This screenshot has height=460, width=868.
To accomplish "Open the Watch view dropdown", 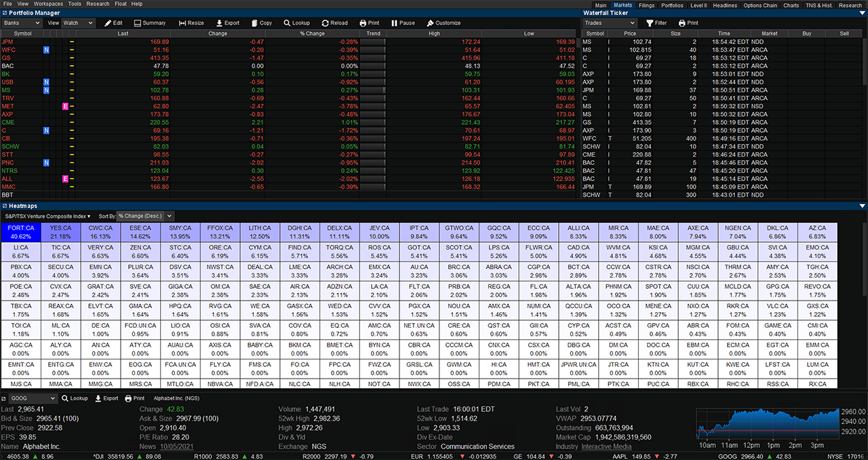I will click(x=78, y=23).
